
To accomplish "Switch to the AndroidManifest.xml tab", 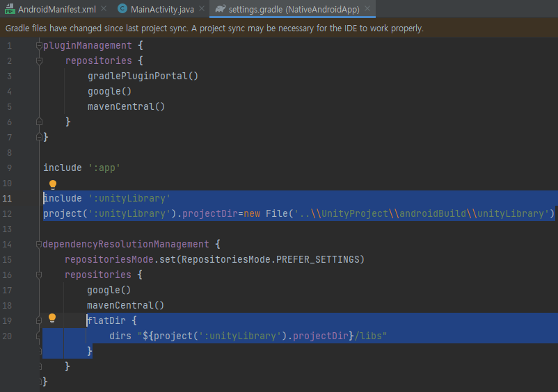I will [x=56, y=9].
